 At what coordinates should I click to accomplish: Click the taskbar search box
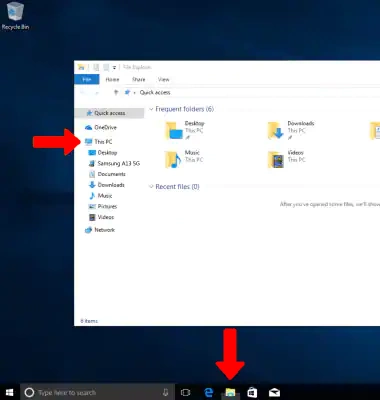(97, 392)
